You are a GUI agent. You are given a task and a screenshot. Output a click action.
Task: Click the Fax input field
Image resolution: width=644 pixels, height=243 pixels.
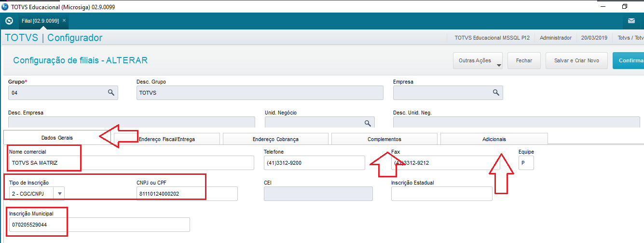[x=446, y=163]
